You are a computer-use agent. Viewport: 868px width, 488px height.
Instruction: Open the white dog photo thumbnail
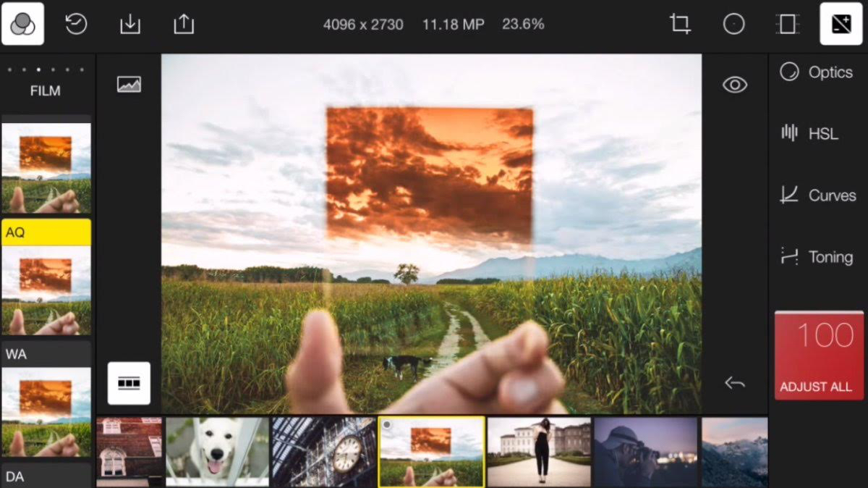pos(217,451)
